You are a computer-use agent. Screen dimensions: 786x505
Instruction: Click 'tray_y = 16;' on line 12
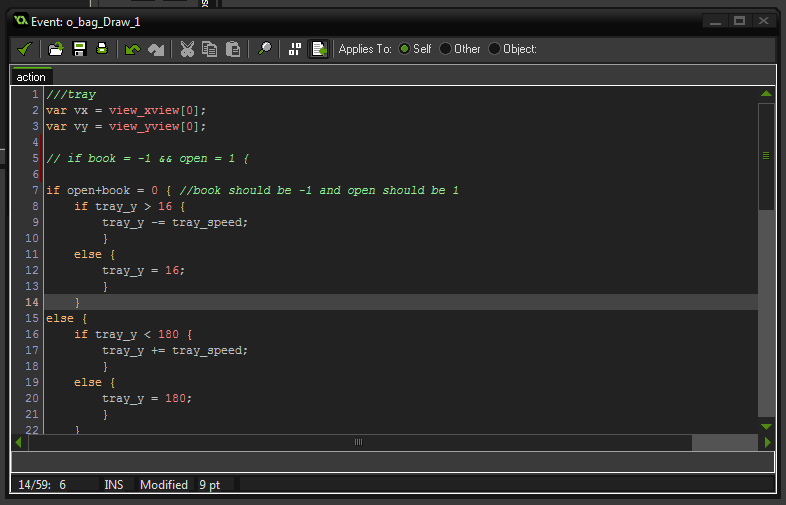(143, 270)
